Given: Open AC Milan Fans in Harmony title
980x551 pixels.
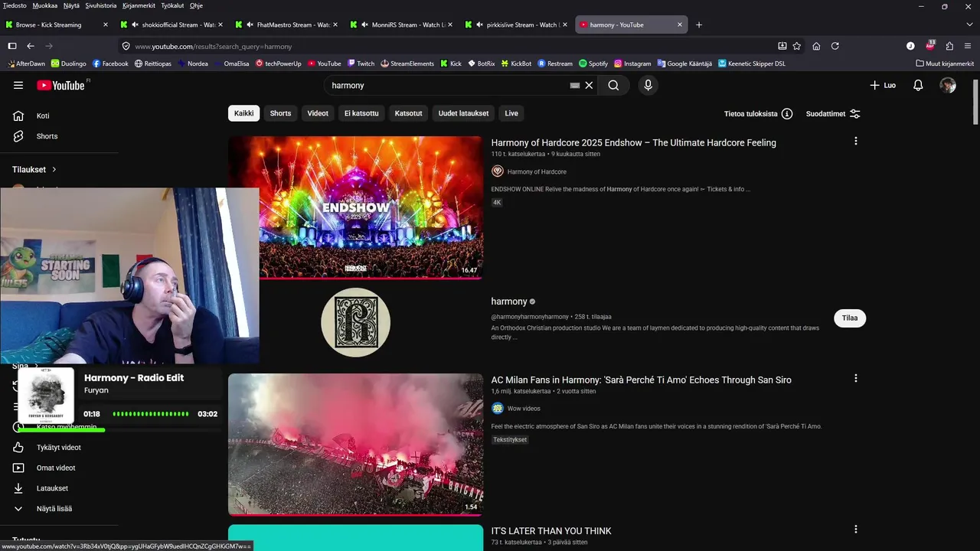Looking at the screenshot, I should point(641,380).
